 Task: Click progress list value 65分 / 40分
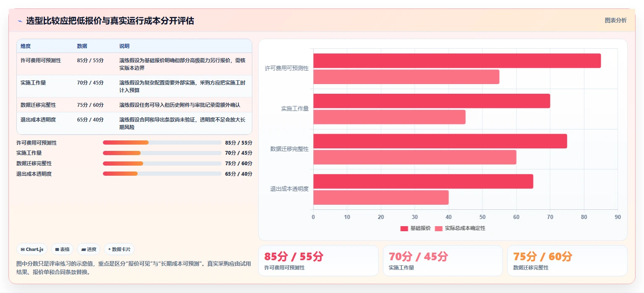pos(238,174)
